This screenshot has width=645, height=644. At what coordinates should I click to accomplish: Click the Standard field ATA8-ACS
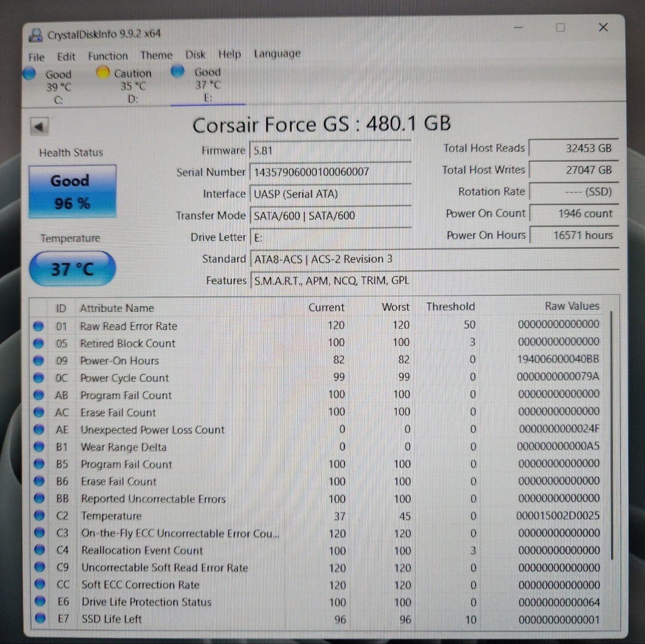434,259
